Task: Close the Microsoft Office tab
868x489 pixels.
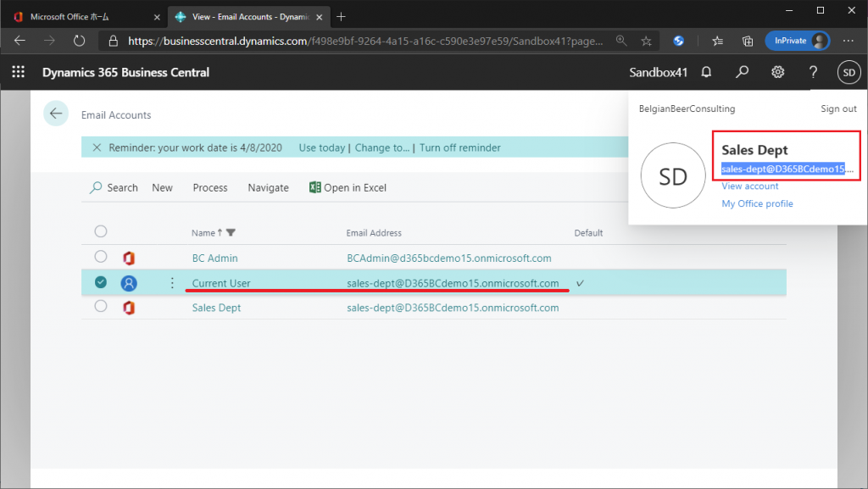Action: pyautogui.click(x=157, y=17)
